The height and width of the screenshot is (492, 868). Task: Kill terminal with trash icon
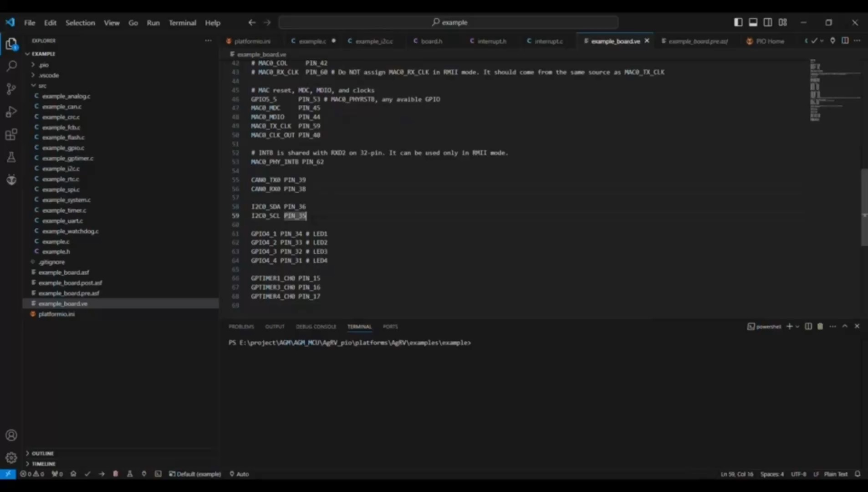pyautogui.click(x=820, y=326)
